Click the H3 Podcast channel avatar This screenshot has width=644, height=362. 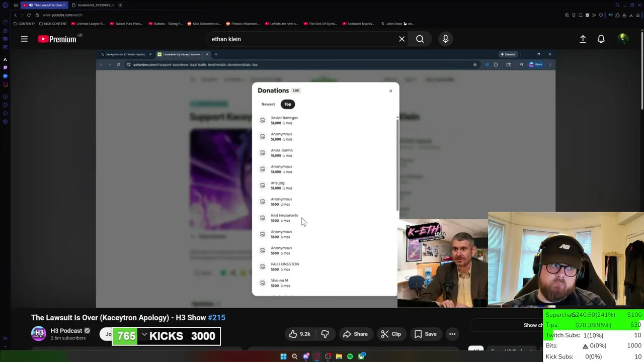click(x=38, y=334)
